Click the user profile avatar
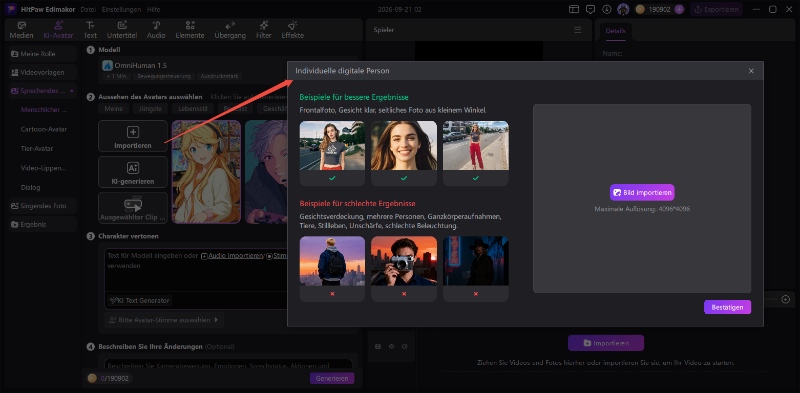The image size is (800, 393). (x=623, y=9)
